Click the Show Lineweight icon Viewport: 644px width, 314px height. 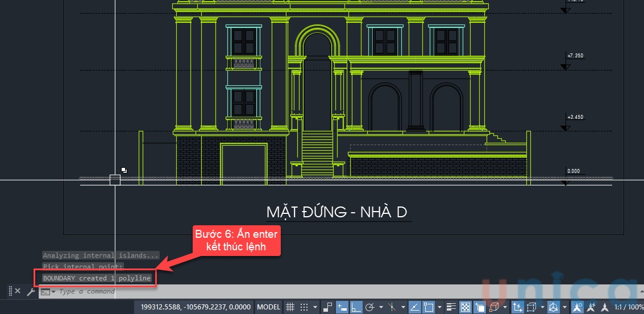click(x=451, y=307)
